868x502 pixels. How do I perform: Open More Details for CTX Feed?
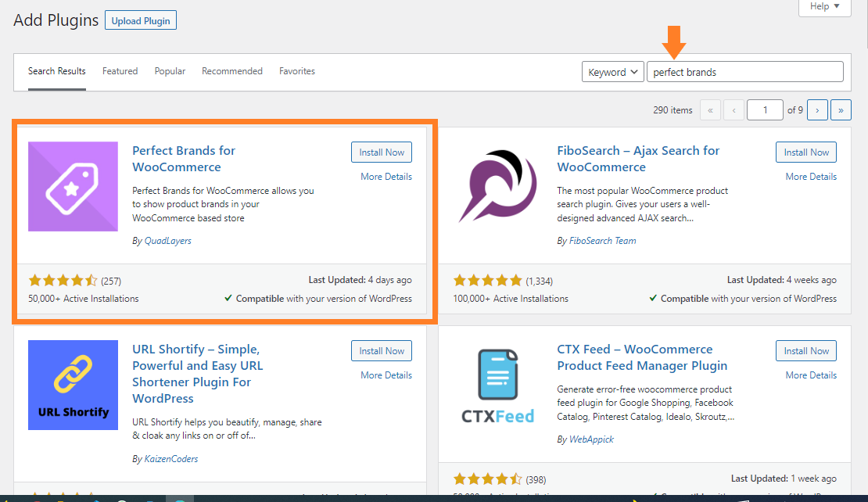click(811, 375)
